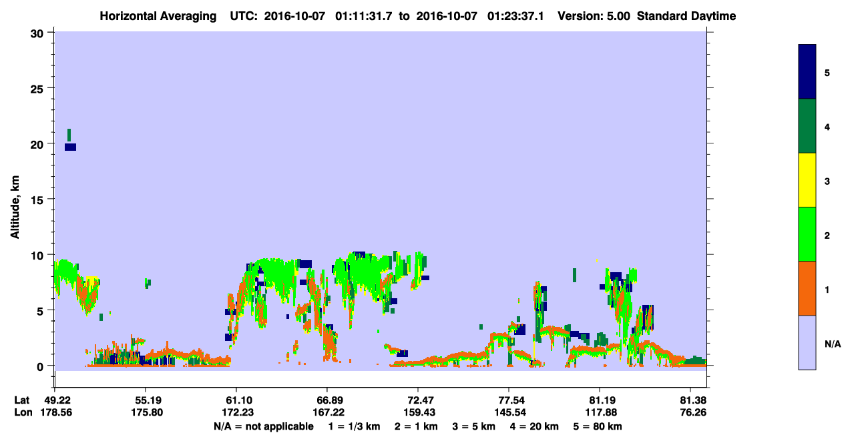Click the dark green color bar segment labeled 4
Image resolution: width=868 pixels, height=445 pixels.
pyautogui.click(x=807, y=126)
